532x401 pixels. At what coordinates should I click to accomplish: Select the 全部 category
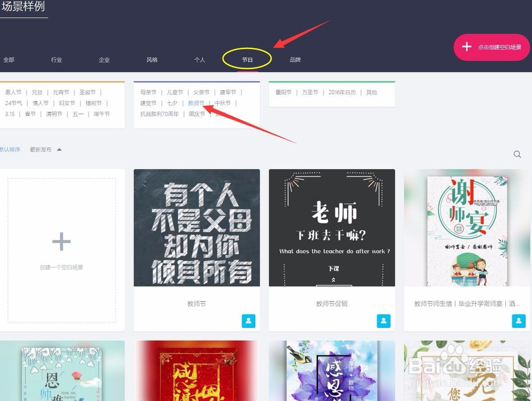point(9,60)
